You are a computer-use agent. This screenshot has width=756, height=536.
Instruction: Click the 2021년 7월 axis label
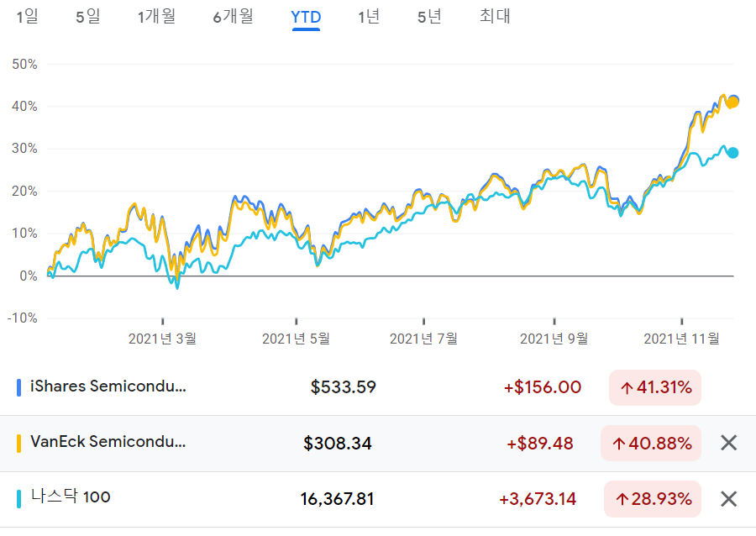tap(424, 339)
